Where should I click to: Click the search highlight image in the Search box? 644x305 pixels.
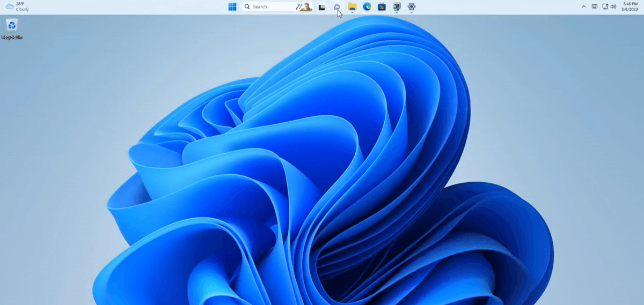click(304, 7)
